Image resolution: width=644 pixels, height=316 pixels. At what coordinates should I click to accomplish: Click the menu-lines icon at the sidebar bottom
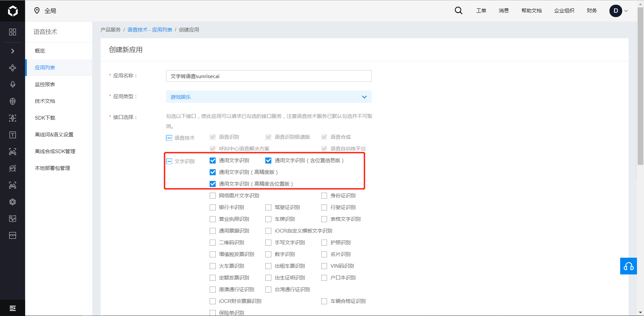pyautogui.click(x=12, y=308)
